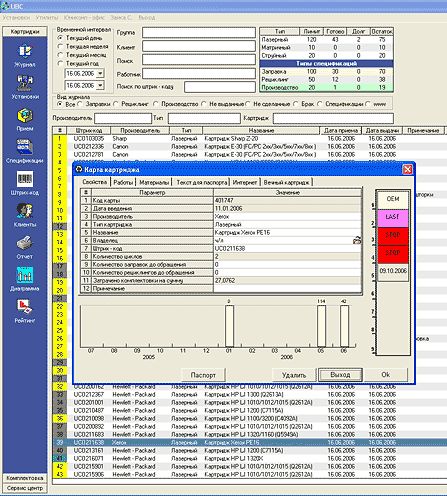Select Текущий год radio button
447x496 pixels.
pos(60,63)
